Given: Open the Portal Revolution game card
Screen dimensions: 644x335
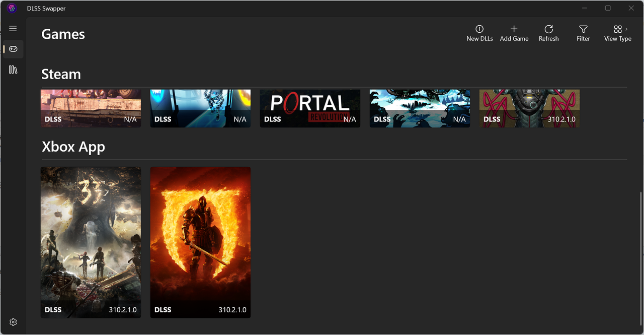Looking at the screenshot, I should [310, 108].
